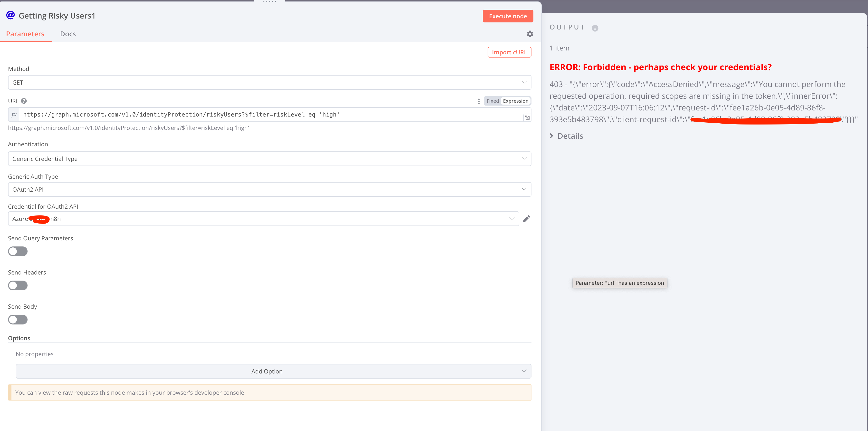
Task: Enable Send Body toggle
Action: [x=18, y=319]
